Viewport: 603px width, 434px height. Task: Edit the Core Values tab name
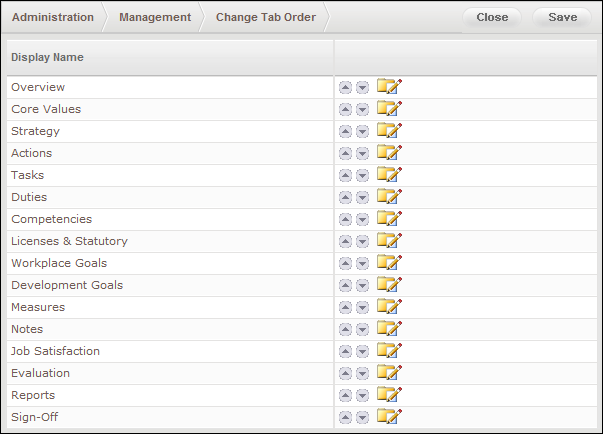[x=389, y=109]
